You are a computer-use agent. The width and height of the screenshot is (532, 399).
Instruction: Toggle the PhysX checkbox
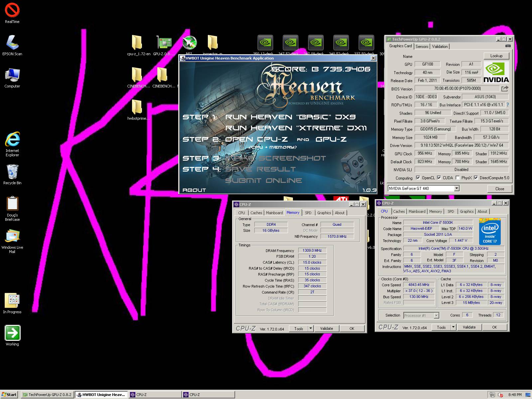[458, 178]
